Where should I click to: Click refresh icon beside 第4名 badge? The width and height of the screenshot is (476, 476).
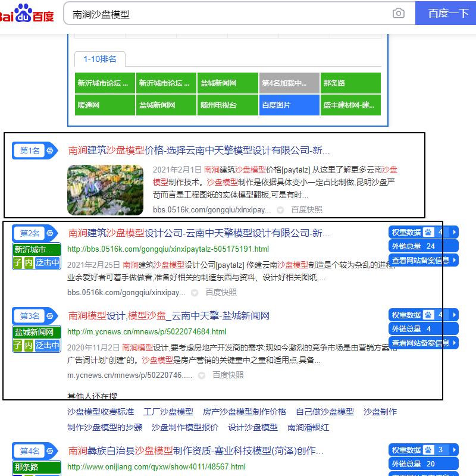point(51,451)
